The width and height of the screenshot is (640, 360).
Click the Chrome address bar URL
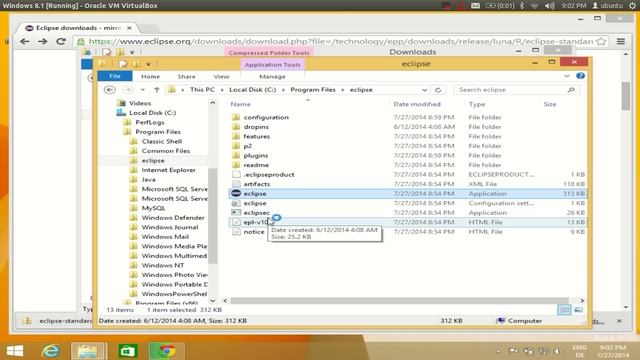click(340, 41)
